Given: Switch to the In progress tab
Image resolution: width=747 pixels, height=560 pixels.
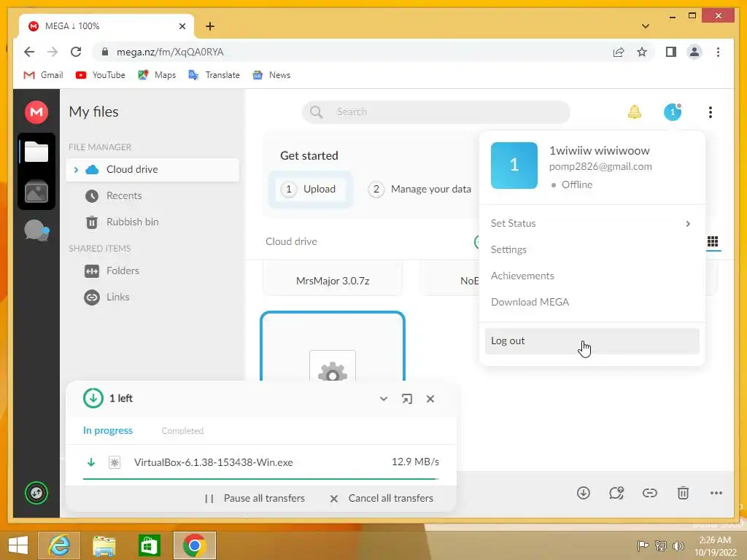Looking at the screenshot, I should point(108,430).
